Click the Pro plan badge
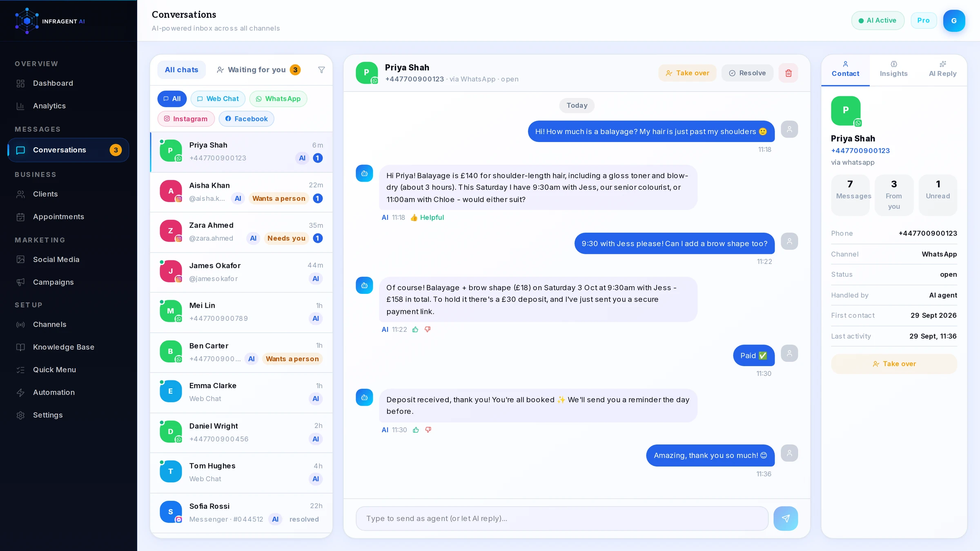Screen dimensions: 980x551 (923, 20)
